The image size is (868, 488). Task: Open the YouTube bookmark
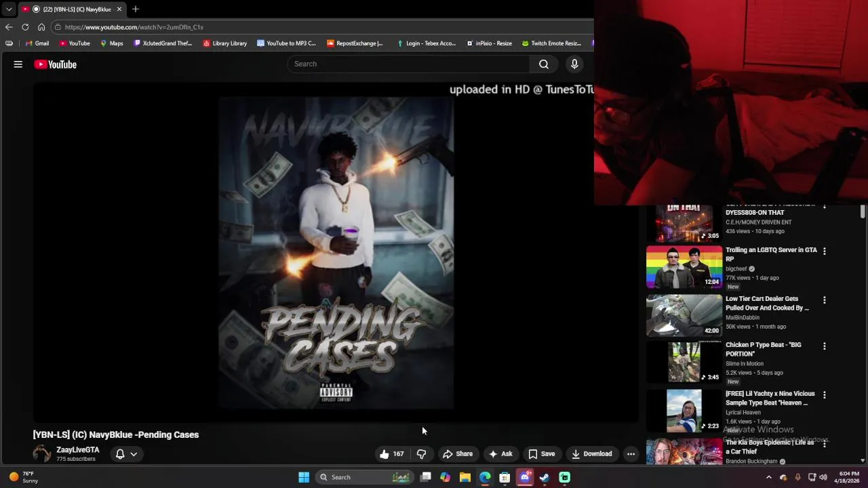pos(74,43)
